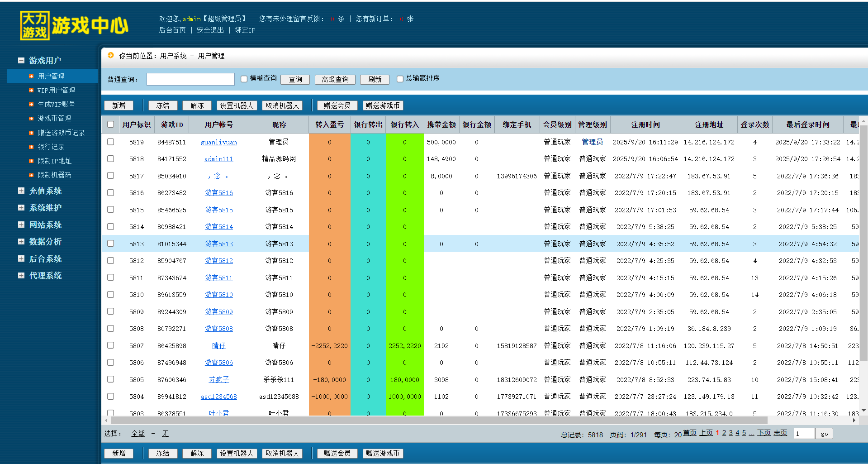
Task: Click the table scroll-down arrow
Action: tap(863, 411)
